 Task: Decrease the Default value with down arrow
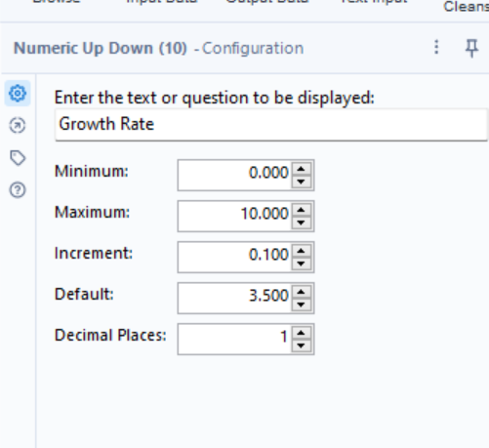302,305
